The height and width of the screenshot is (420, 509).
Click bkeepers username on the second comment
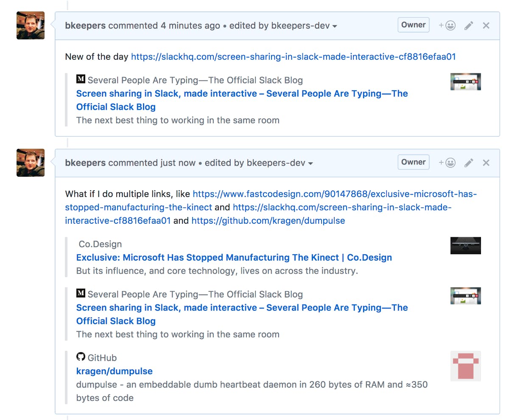[85, 163]
